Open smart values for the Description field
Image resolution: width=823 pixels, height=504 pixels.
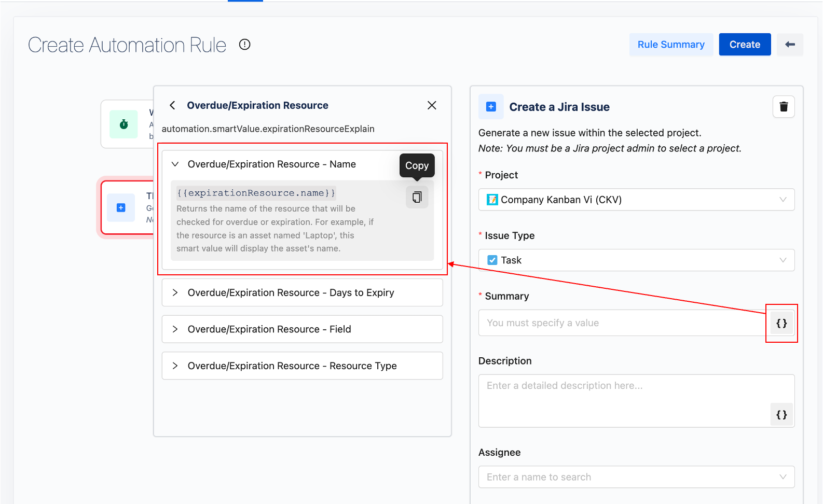781,415
